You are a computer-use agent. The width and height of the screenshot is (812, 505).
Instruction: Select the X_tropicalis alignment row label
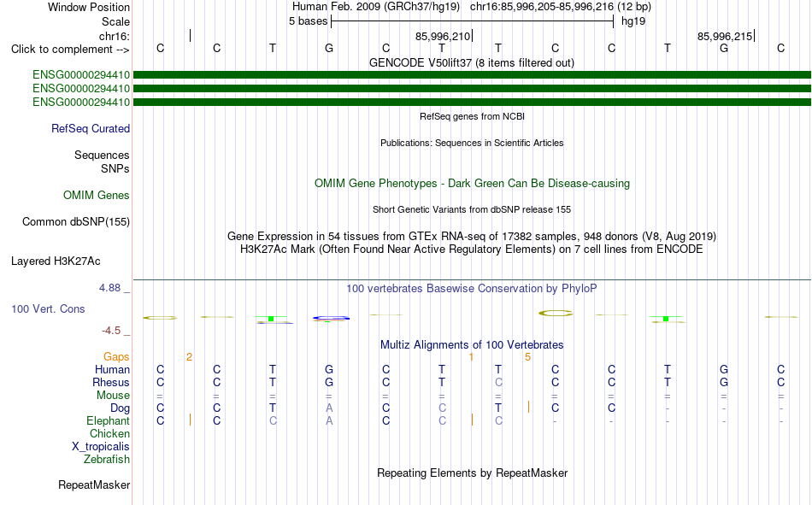tap(101, 447)
